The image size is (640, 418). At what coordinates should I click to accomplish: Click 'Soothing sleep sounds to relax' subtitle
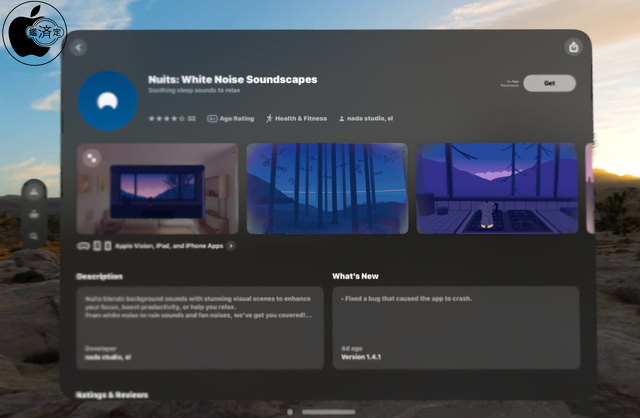194,90
